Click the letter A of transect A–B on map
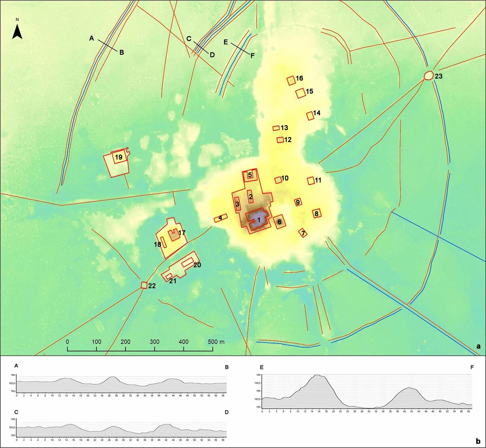Viewport: 486px width, 448px height. tap(92, 38)
